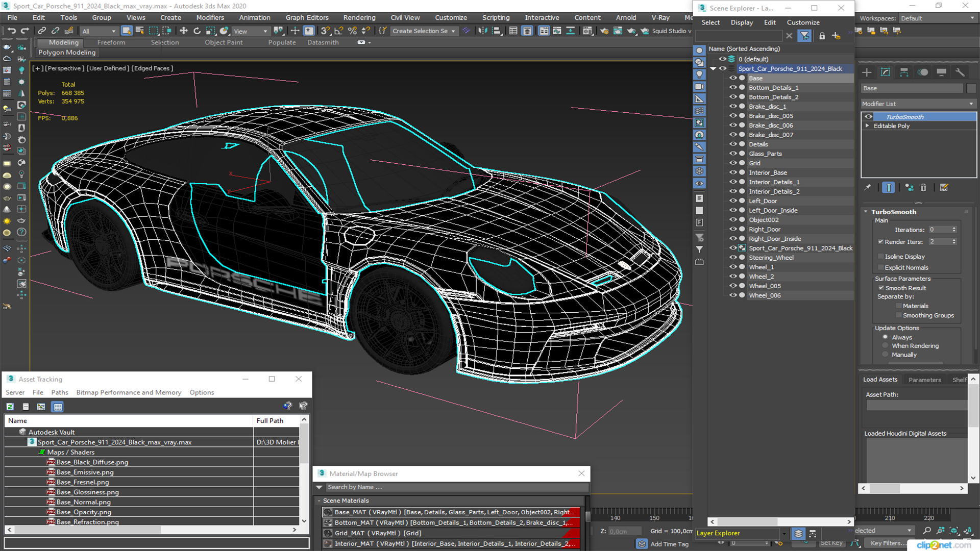
Task: Open the Utilities wrench panel tab
Action: [x=960, y=72]
